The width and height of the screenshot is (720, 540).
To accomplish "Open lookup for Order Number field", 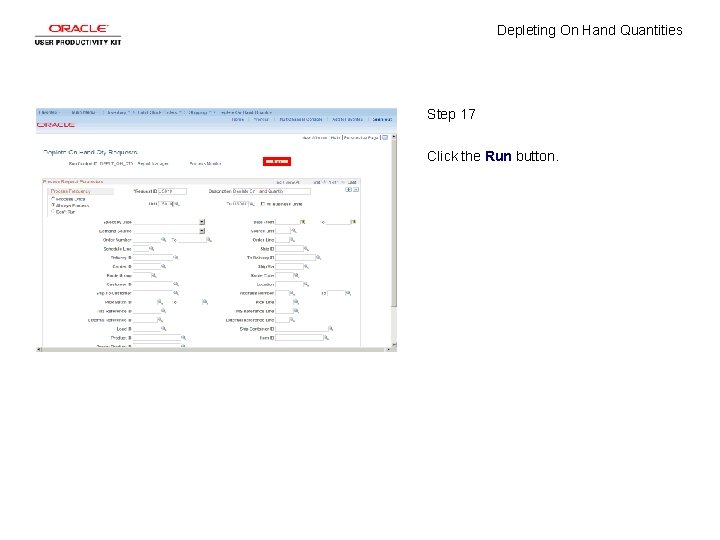I will [x=163, y=240].
